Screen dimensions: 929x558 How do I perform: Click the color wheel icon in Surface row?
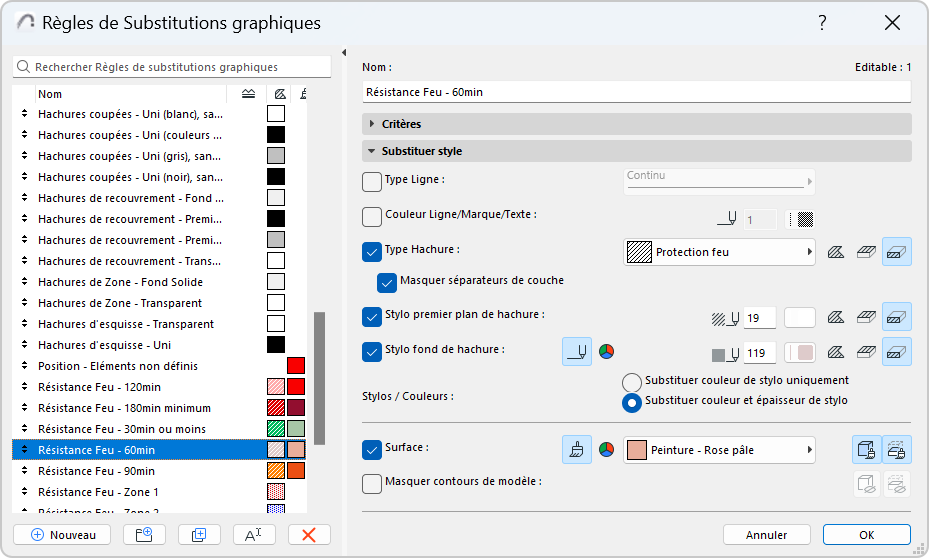coord(606,450)
